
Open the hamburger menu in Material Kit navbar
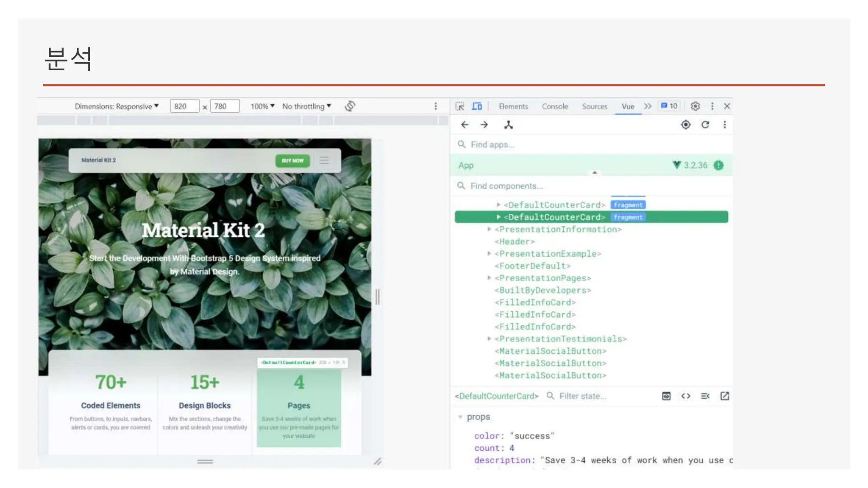pos(324,161)
